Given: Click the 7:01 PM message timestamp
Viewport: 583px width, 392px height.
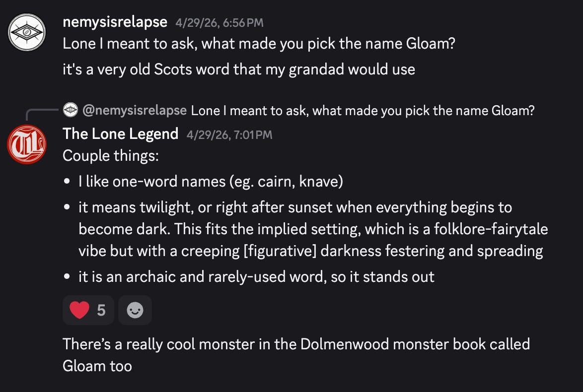Looking at the screenshot, I should 229,134.
